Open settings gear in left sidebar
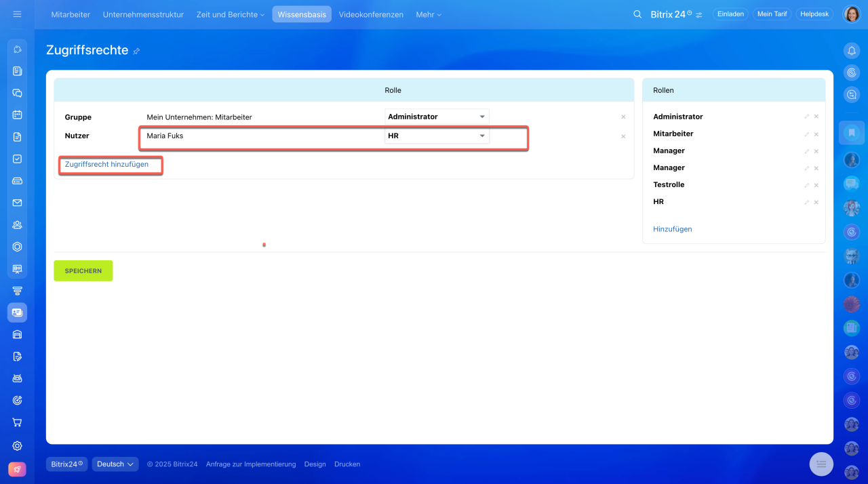868x484 pixels. tap(18, 446)
